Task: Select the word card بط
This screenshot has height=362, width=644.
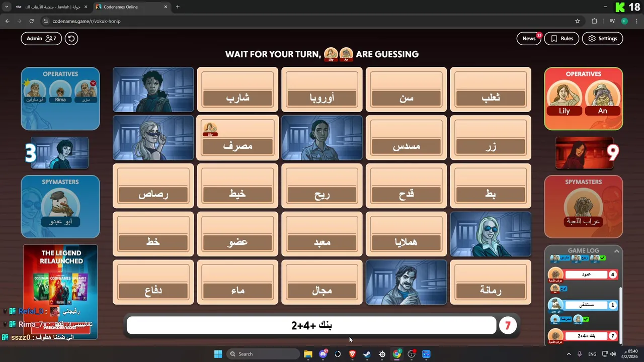Action: pos(491,186)
